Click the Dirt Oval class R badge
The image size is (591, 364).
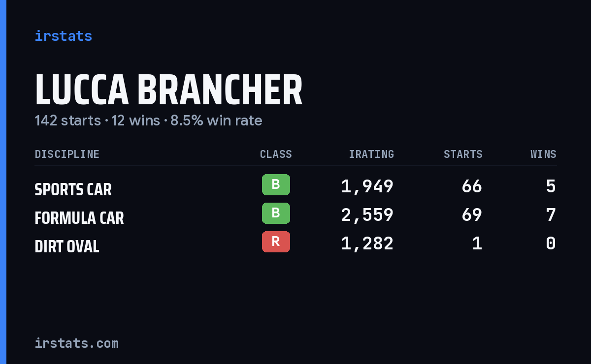click(x=276, y=242)
